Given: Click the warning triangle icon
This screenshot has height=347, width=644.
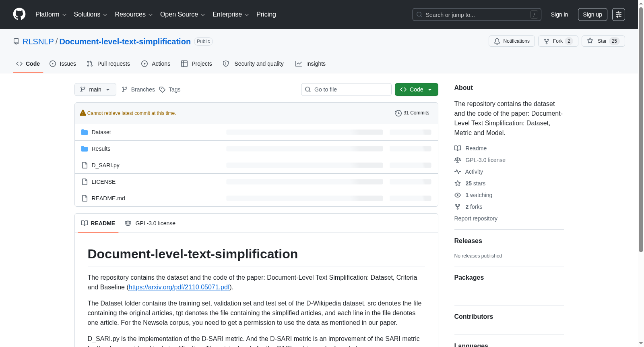Looking at the screenshot, I should (83, 113).
